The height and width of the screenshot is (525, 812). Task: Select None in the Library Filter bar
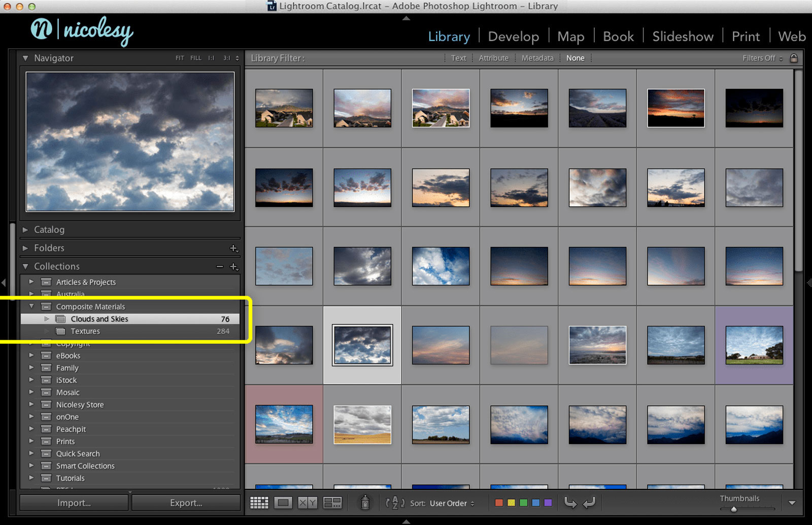click(x=575, y=58)
